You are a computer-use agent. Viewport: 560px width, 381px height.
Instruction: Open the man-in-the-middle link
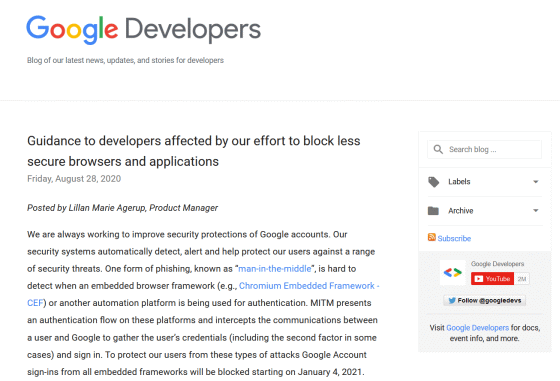pyautogui.click(x=275, y=269)
